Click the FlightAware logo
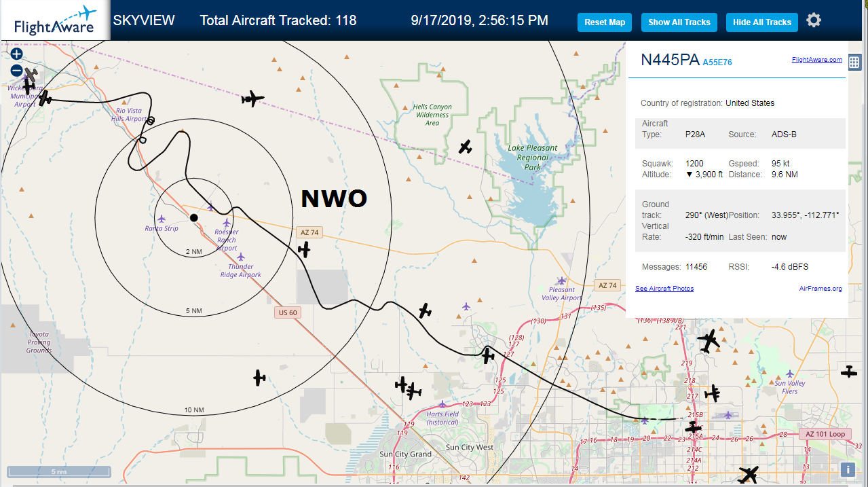 pos(55,20)
